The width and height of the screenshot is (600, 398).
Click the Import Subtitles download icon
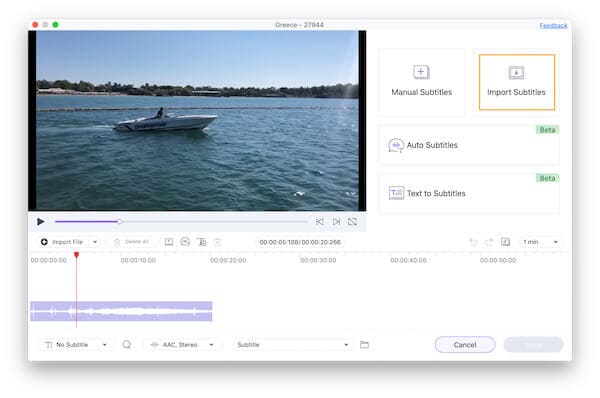click(x=516, y=72)
